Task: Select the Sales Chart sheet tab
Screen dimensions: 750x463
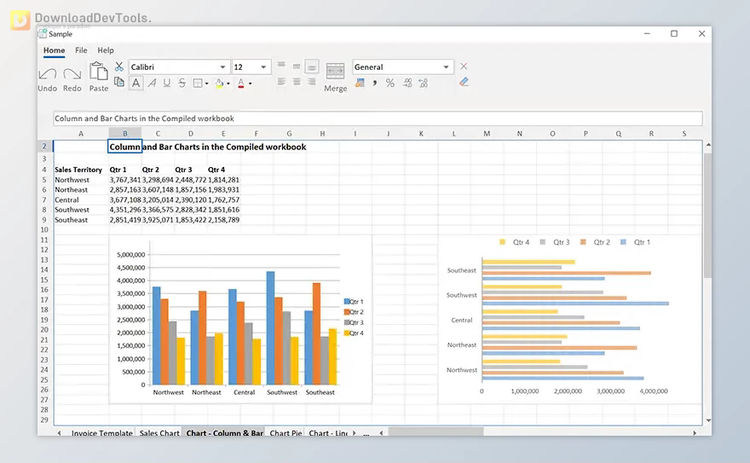Action: tap(159, 433)
